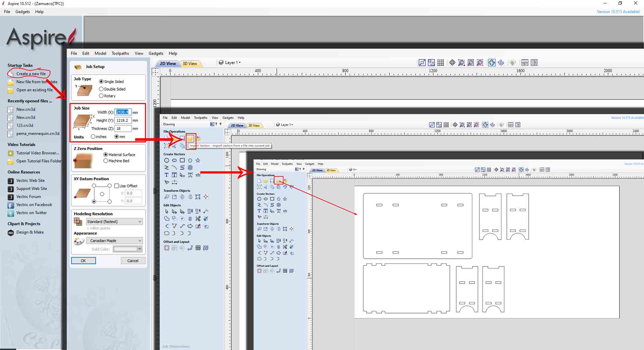Open Layer 1 dropdown in Job Setup window
644x350 pixels.
click(230, 62)
